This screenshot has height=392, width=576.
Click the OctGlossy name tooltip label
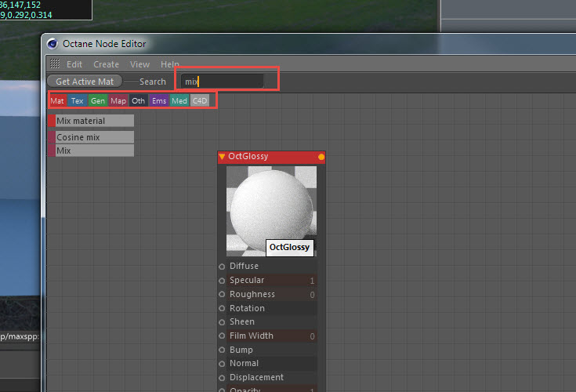[290, 247]
